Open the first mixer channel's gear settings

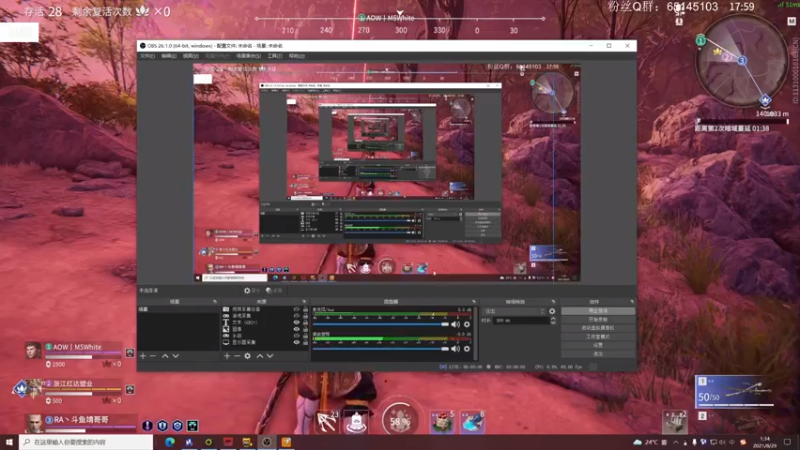[467, 324]
